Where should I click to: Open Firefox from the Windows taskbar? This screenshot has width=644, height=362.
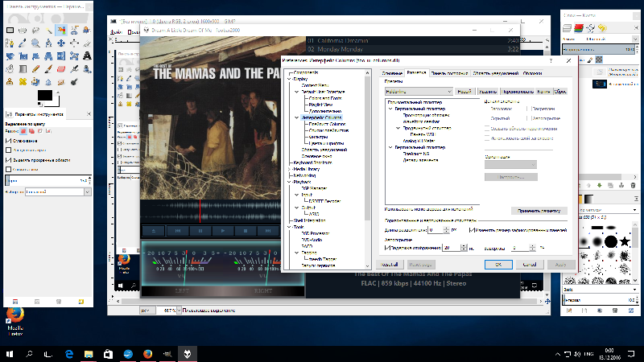pos(147,353)
